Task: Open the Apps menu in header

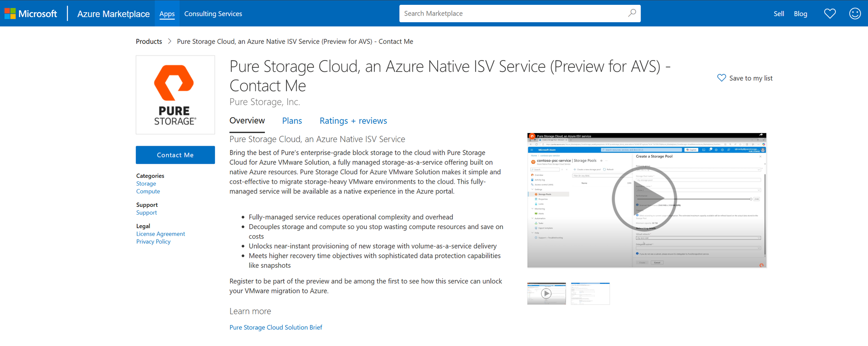Action: [x=167, y=13]
